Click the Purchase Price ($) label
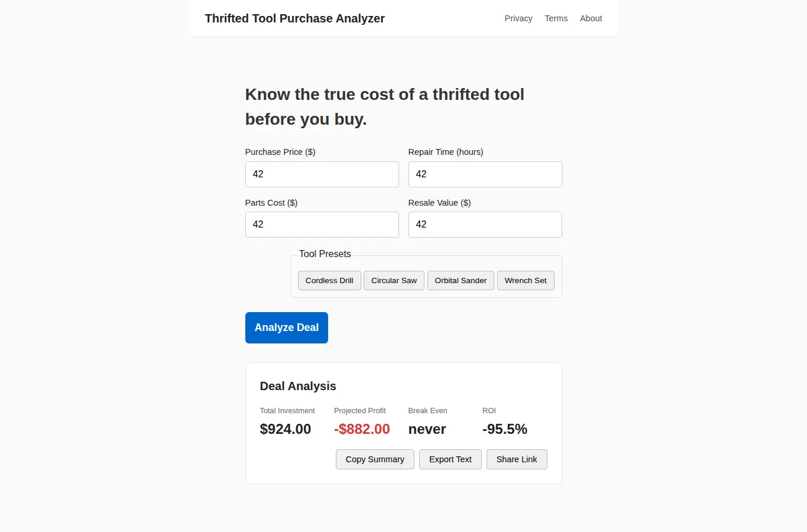Screen dimensions: 807x532 (x=280, y=152)
